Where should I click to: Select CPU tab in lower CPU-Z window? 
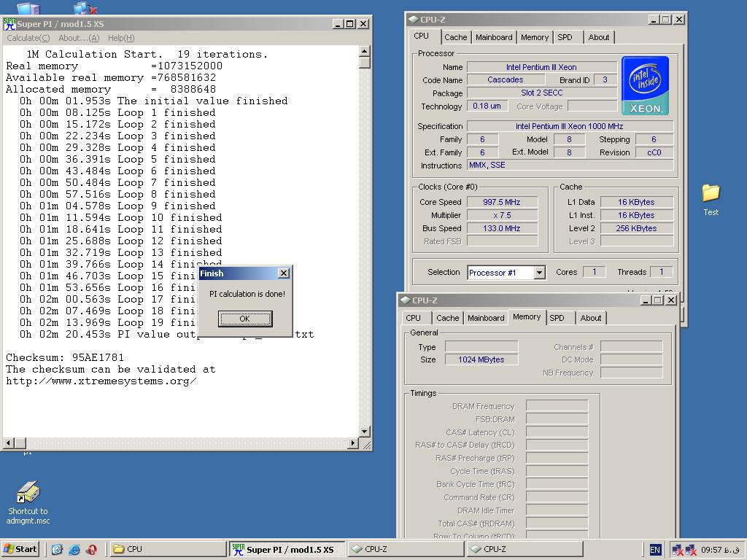(x=413, y=318)
